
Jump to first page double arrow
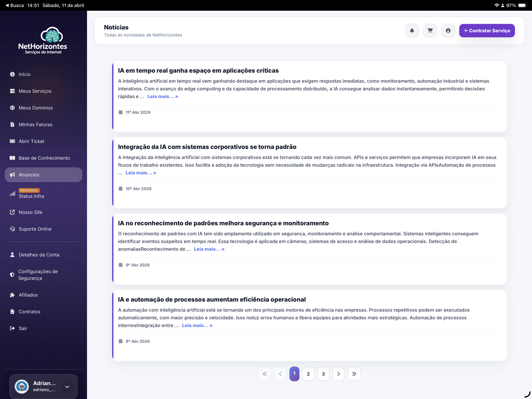coord(265,374)
